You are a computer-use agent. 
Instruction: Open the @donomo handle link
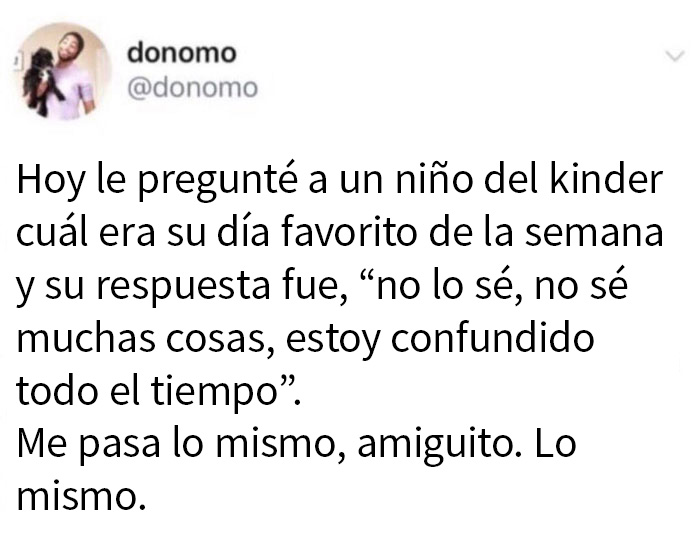click(x=192, y=88)
